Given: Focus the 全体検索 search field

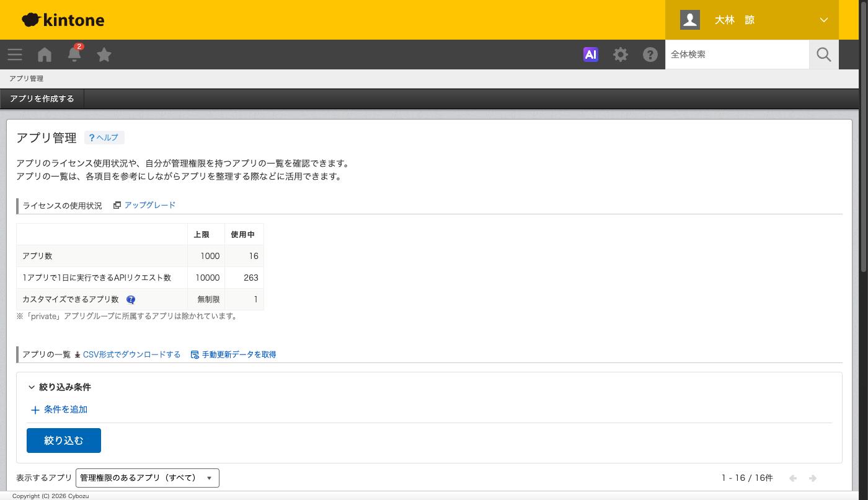Looking at the screenshot, I should (737, 55).
